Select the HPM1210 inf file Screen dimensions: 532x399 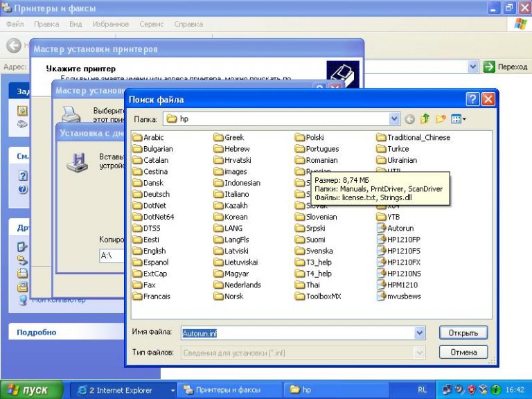click(x=398, y=285)
